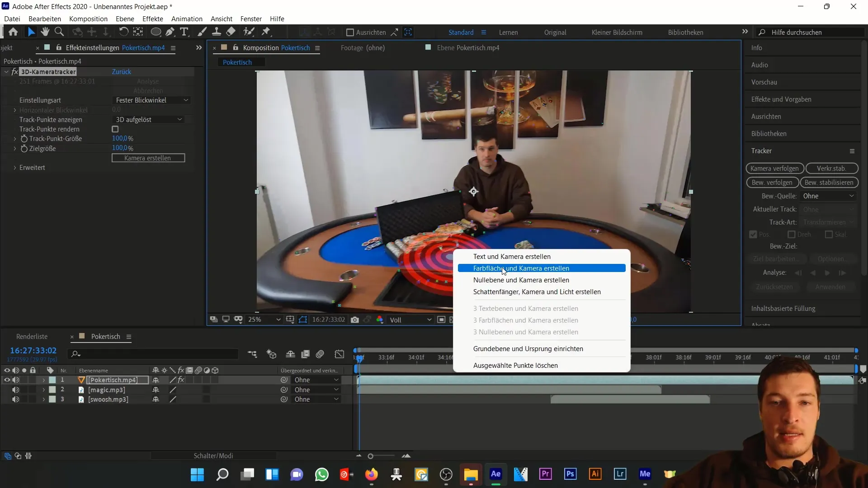Toggle mask and shape path visibility
The height and width of the screenshot is (488, 868).
point(303,320)
